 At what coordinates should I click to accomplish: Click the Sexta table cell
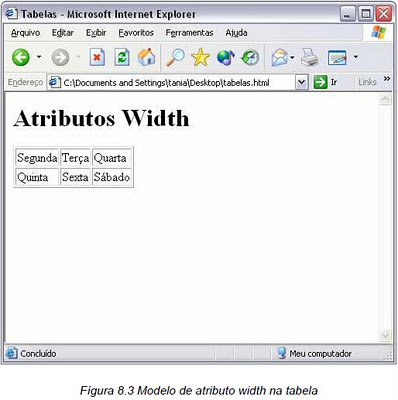[75, 177]
